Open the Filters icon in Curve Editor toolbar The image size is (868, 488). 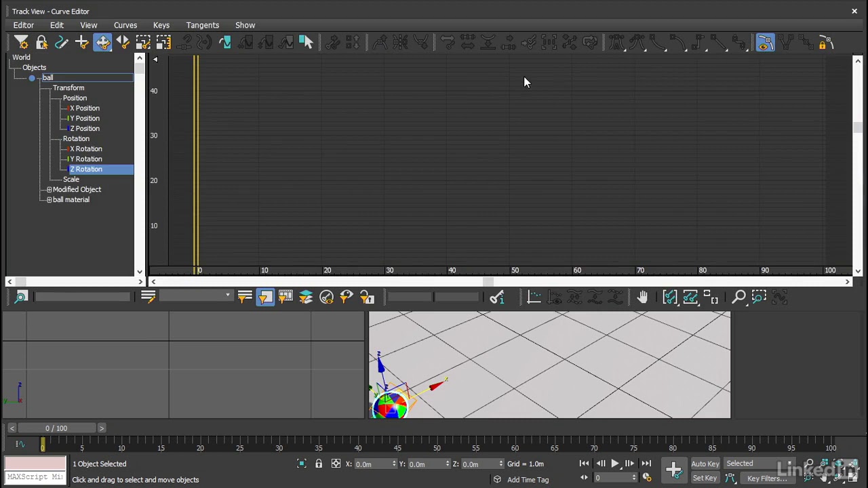click(21, 43)
